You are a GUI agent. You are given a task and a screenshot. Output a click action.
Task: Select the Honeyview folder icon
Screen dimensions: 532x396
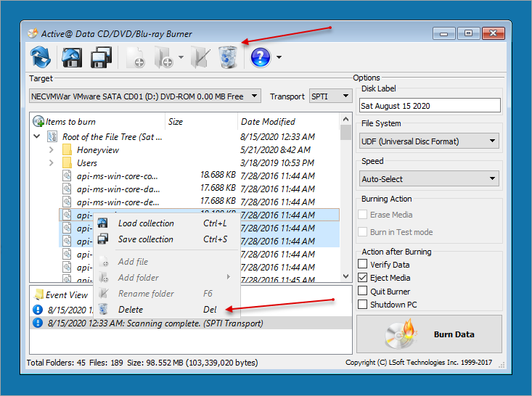(67, 149)
